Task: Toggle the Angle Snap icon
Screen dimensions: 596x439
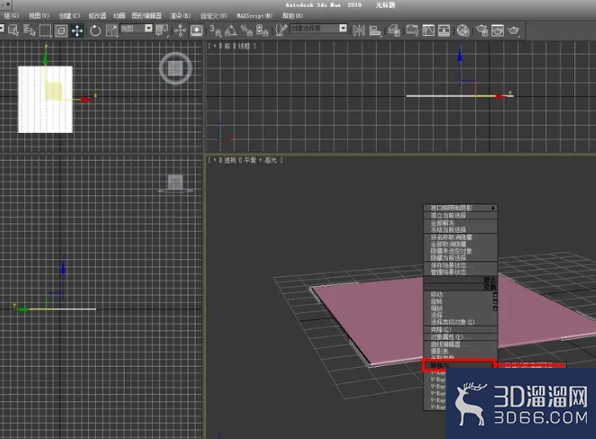Action: click(x=231, y=31)
